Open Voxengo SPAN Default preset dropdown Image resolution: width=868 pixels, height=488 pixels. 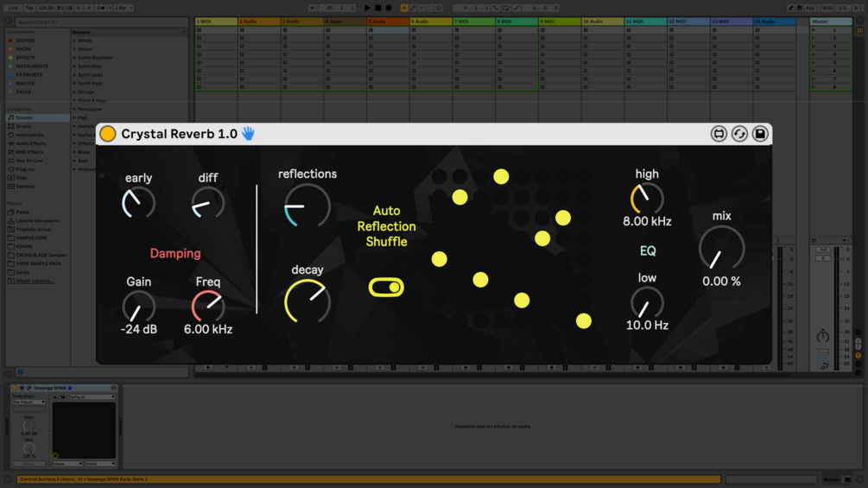click(92, 397)
